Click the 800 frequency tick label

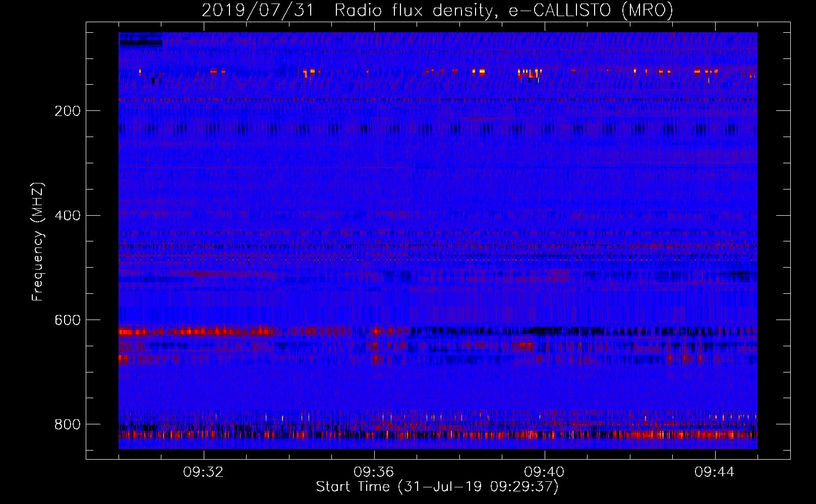click(x=68, y=424)
